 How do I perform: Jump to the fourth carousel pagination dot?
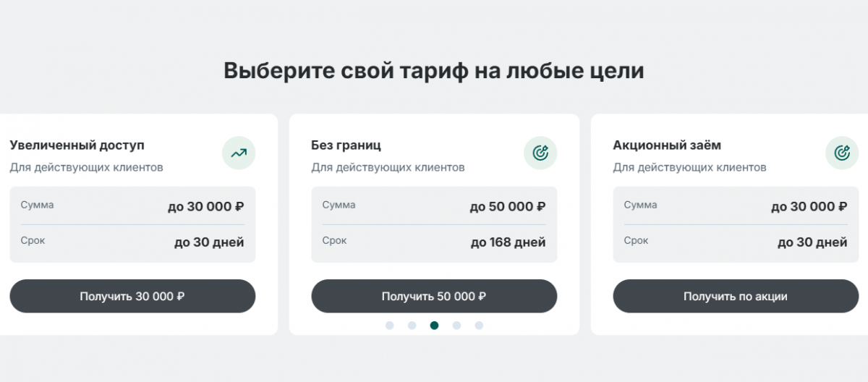coord(456,326)
